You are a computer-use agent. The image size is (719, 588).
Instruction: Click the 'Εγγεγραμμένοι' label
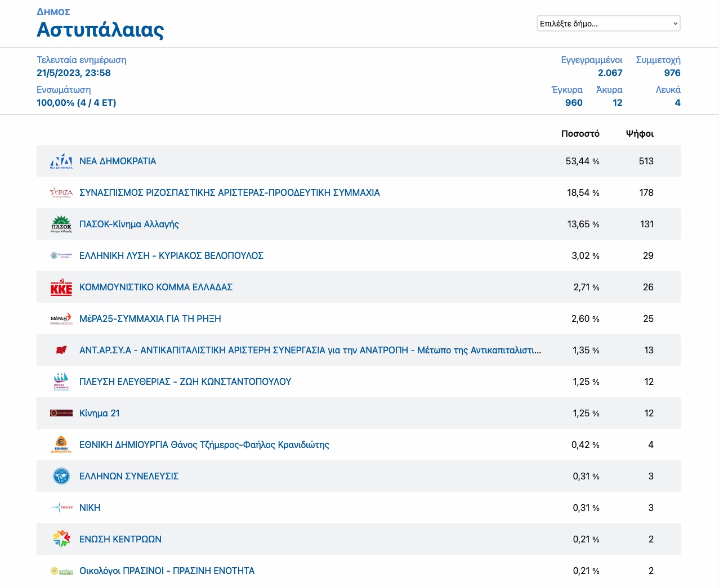pyautogui.click(x=592, y=60)
